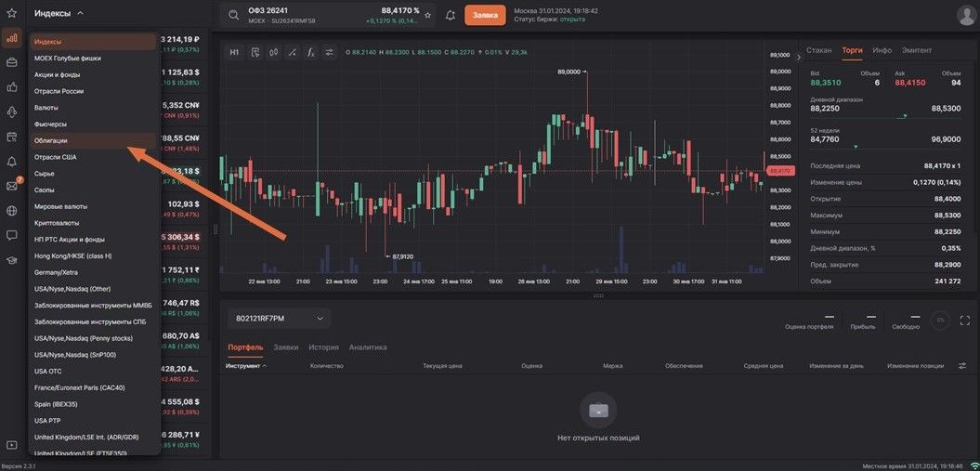980x471 pixels.
Task: Open the favorites star in the left sidebar
Action: tap(11, 13)
